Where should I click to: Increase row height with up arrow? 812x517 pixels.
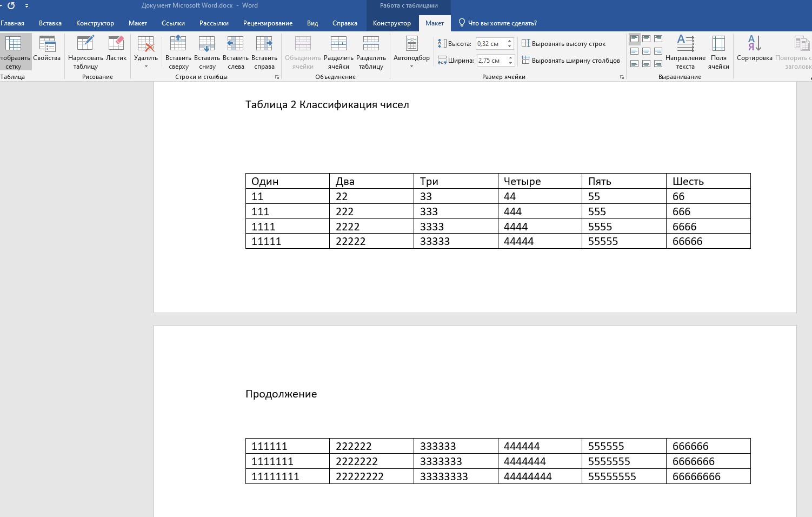509,41
